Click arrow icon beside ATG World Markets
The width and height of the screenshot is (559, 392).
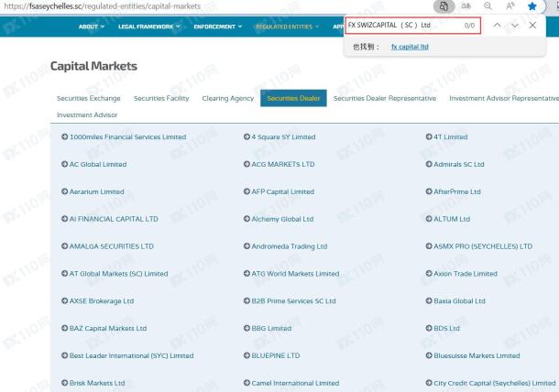247,273
